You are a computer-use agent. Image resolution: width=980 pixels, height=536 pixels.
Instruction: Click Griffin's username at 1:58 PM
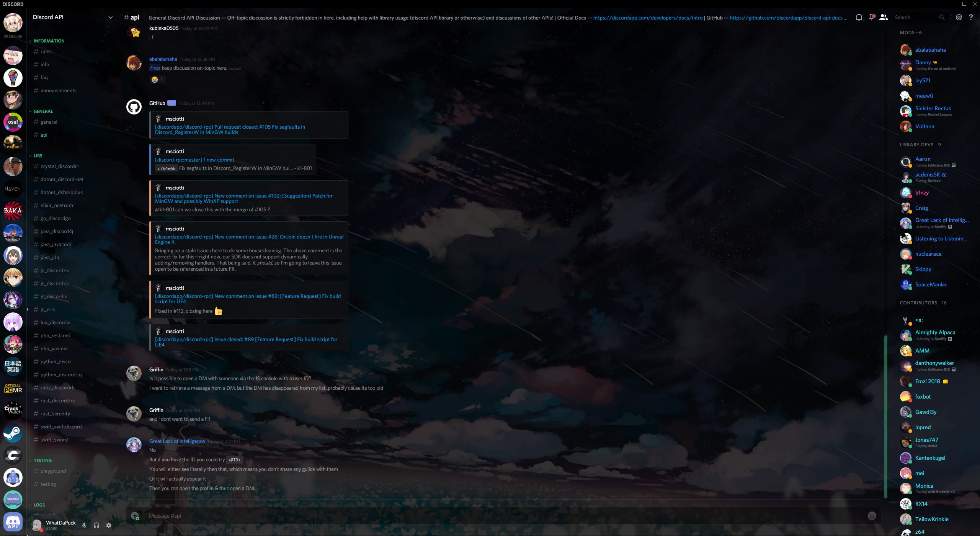[x=156, y=369]
